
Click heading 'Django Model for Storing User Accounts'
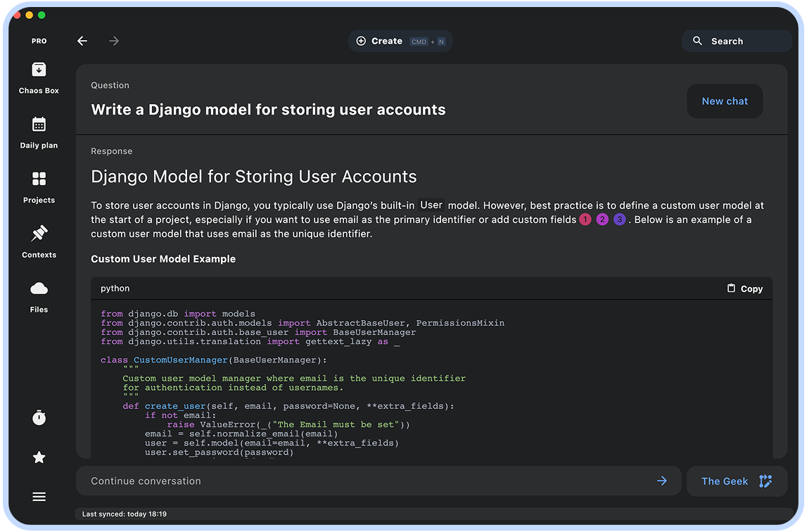254,177
